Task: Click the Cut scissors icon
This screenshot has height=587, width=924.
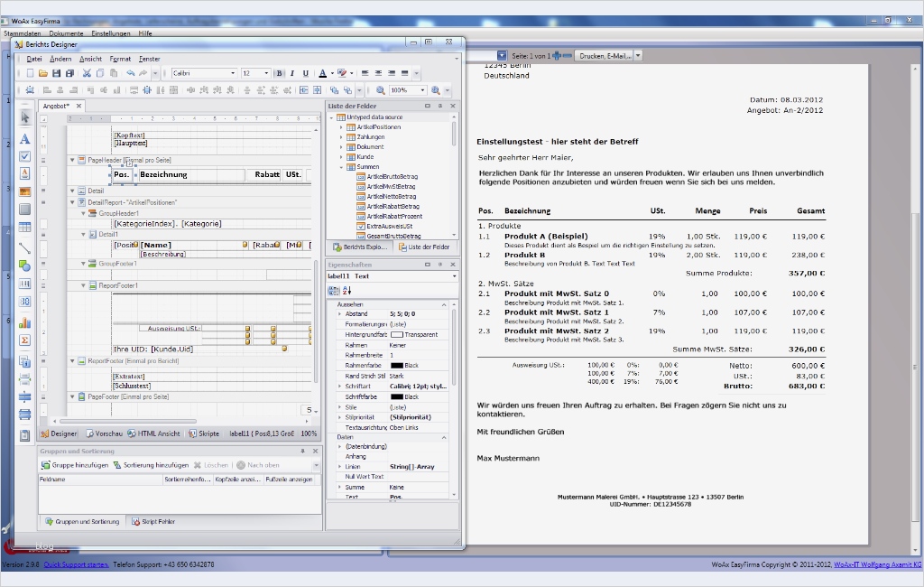Action: click(x=87, y=73)
